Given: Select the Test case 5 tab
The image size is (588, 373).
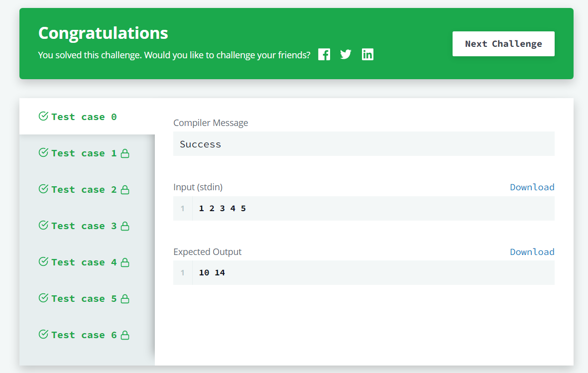Looking at the screenshot, I should pyautogui.click(x=87, y=298).
